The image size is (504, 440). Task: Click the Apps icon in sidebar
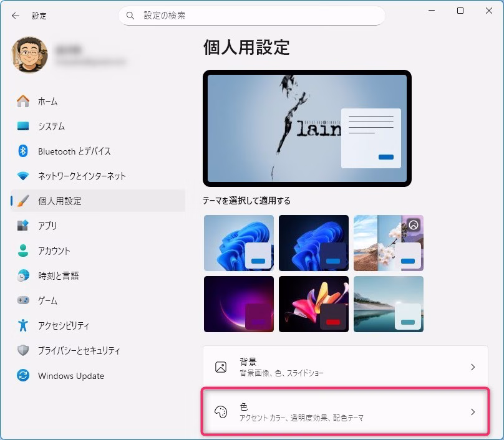pyautogui.click(x=23, y=226)
